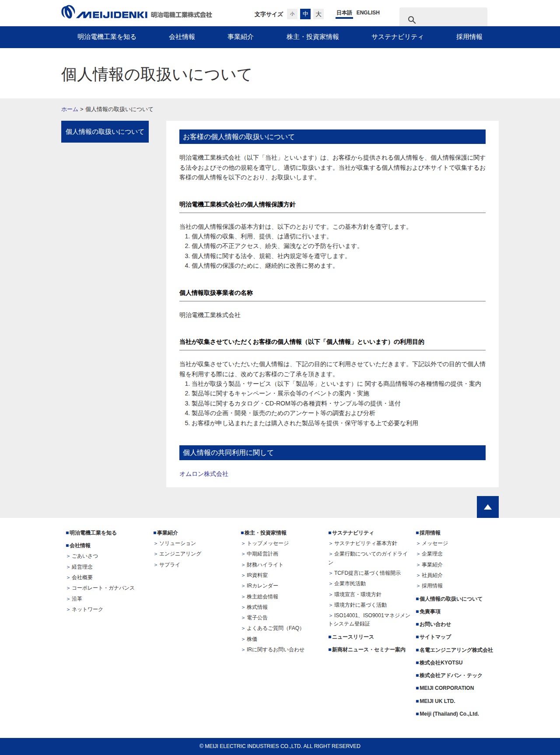The image size is (560, 755).
Task: Open 会社情報 navigation menu
Action: pyautogui.click(x=182, y=37)
